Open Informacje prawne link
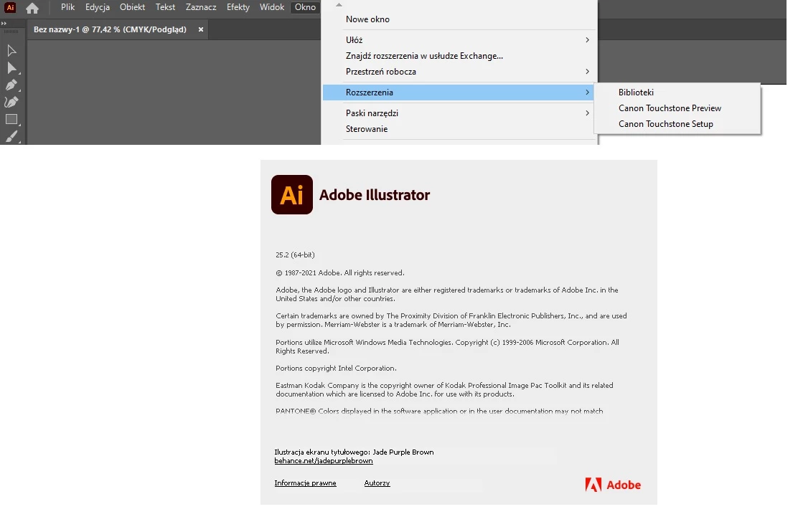 (306, 483)
